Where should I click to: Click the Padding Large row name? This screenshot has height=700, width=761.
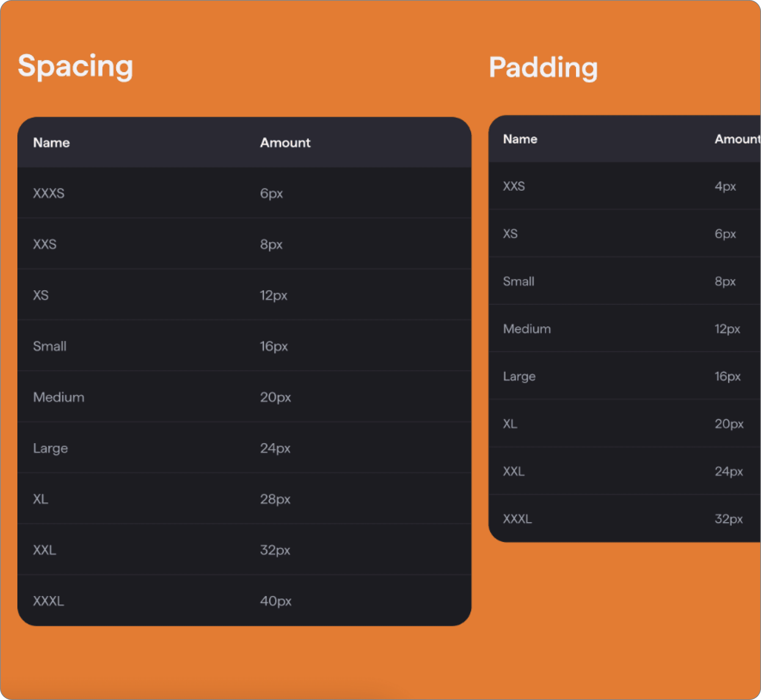pyautogui.click(x=519, y=377)
